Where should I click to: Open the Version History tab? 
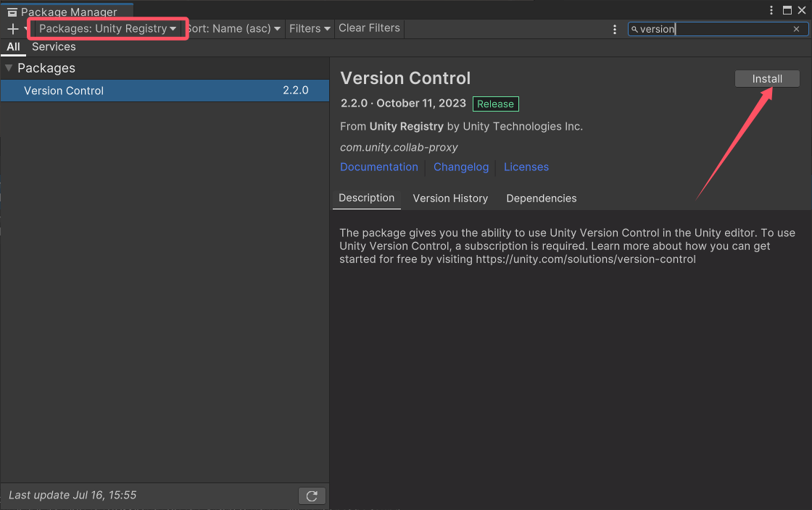(450, 198)
